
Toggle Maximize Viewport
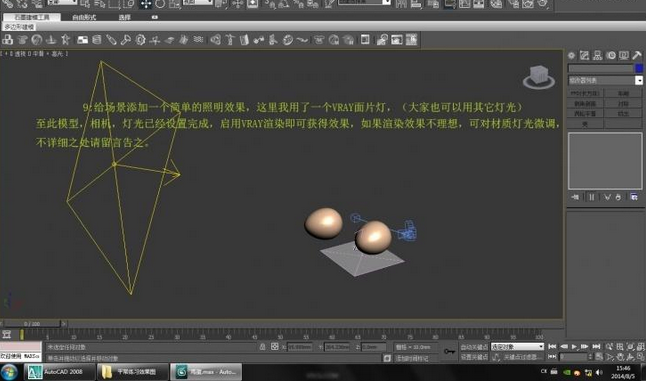pyautogui.click(x=641, y=357)
